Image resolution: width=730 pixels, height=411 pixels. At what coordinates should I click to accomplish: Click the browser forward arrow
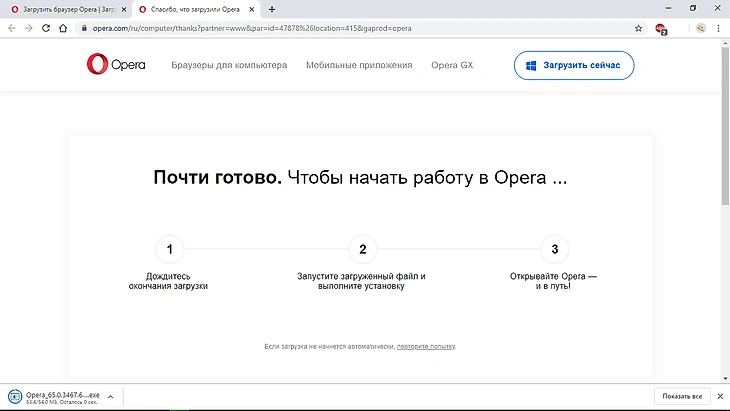click(29, 28)
